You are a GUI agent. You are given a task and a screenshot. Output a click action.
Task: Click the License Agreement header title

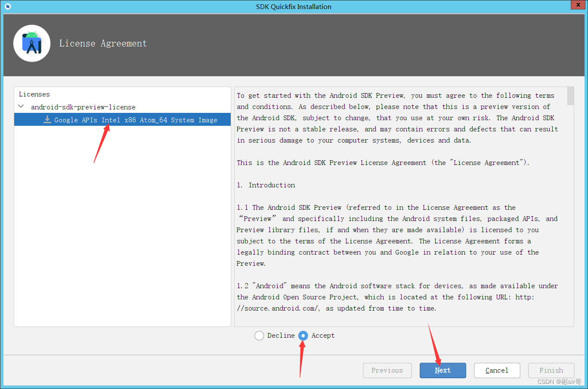(103, 44)
